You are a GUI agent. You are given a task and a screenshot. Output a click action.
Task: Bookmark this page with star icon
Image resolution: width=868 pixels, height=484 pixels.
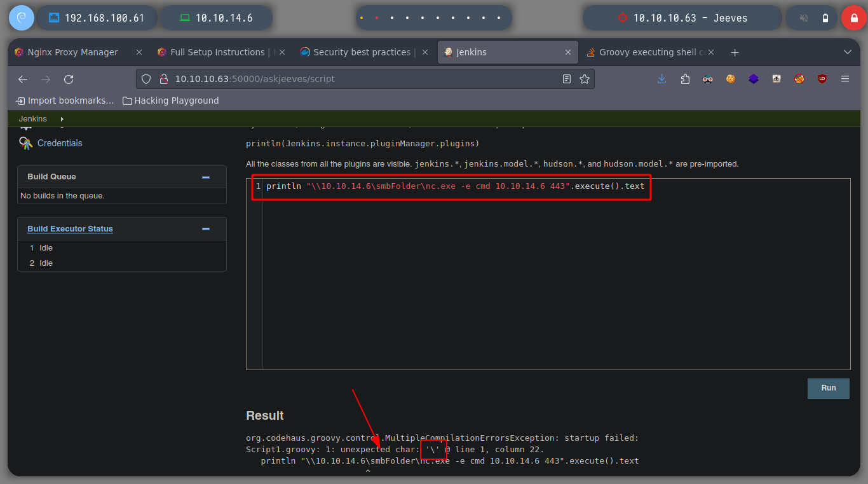tap(585, 79)
